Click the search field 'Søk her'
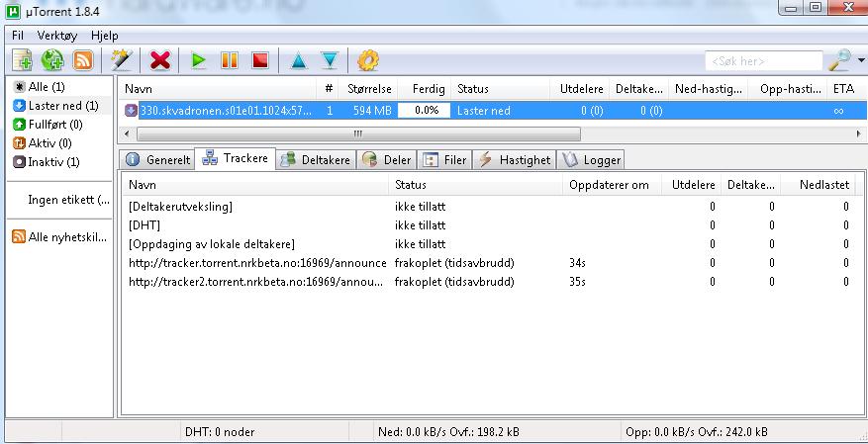The height and width of the screenshot is (444, 868). click(763, 61)
